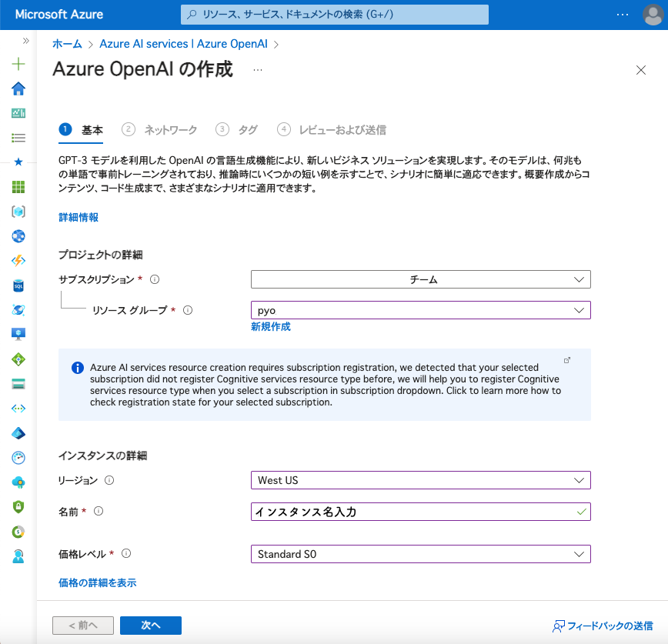Screen dimensions: 668x644
Task: Open Azure Cosmos DB planet icon
Action: coord(18,309)
